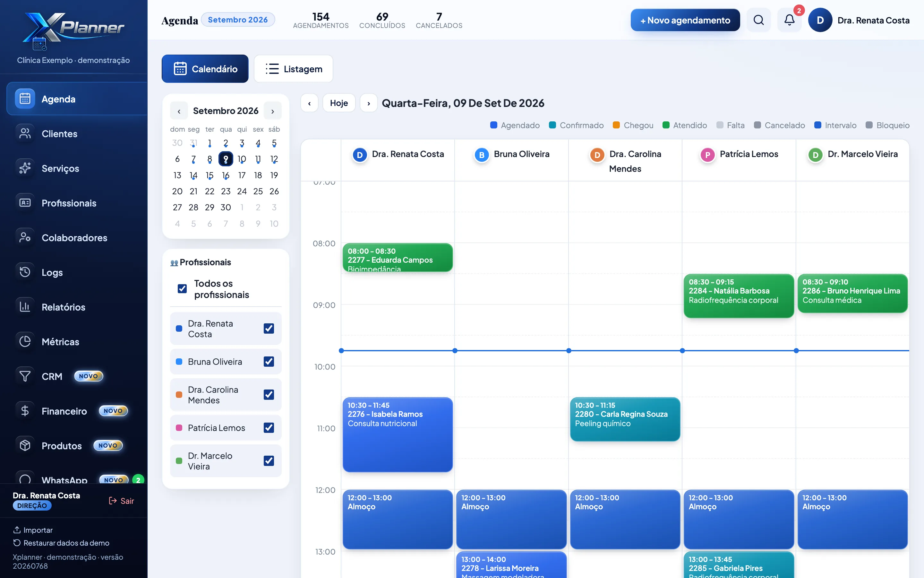Select day 24 in mini calendar

(242, 191)
